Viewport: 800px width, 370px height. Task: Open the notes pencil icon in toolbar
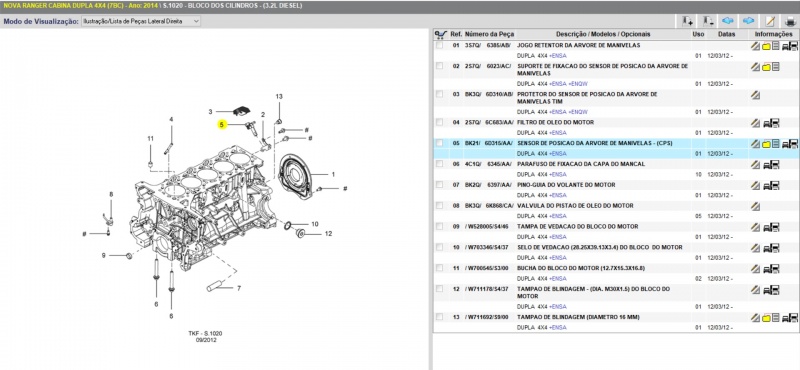click(770, 21)
